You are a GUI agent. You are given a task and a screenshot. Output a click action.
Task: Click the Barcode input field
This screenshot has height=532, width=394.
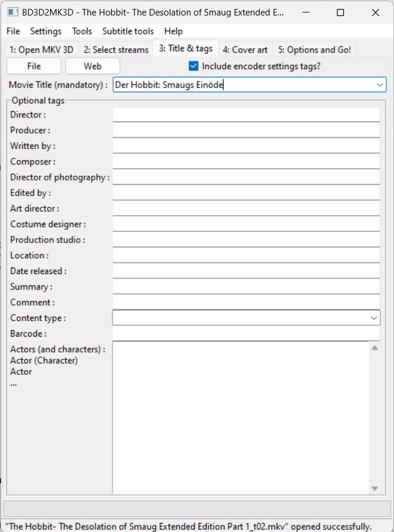[x=246, y=334]
